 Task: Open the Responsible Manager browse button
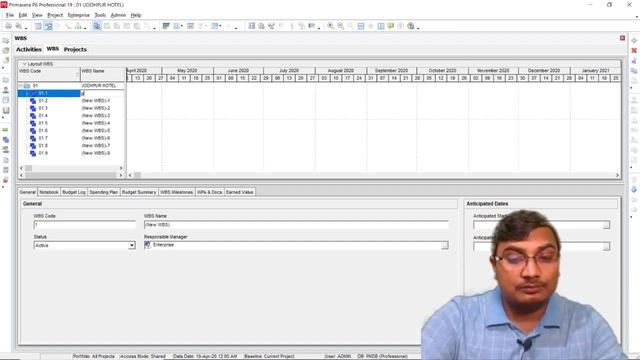(x=444, y=245)
